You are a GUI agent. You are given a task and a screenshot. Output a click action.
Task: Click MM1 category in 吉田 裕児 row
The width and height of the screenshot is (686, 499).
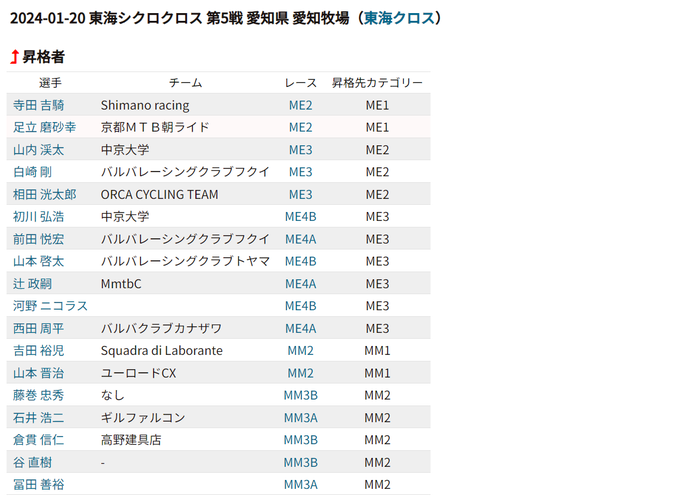click(377, 350)
